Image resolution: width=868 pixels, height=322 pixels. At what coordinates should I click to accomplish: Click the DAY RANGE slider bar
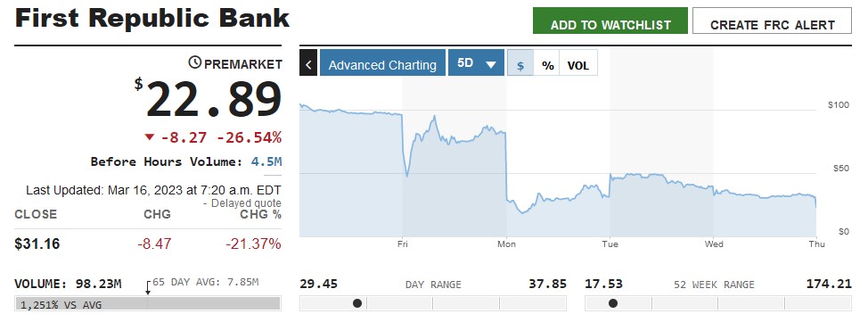[433, 303]
